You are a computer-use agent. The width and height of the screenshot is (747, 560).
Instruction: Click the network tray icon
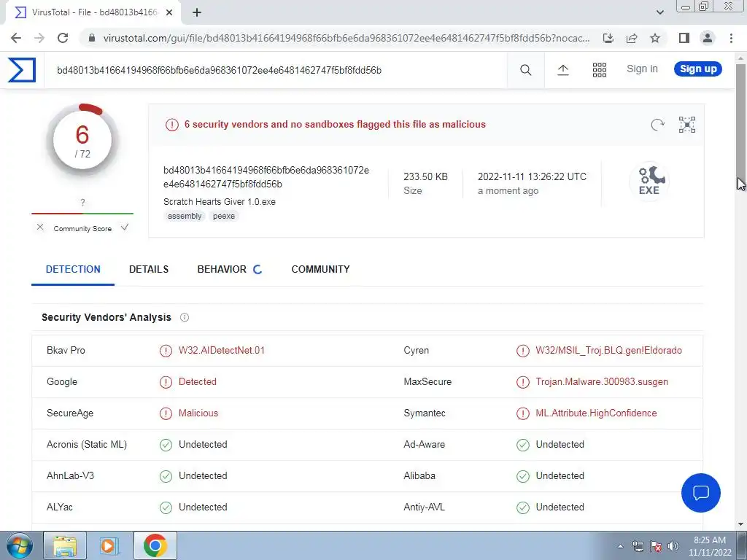638,546
